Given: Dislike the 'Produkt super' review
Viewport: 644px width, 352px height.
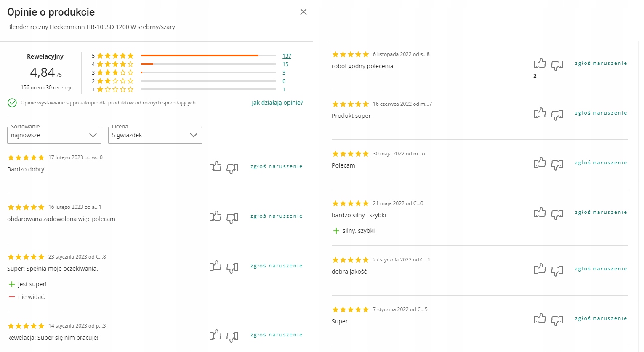Looking at the screenshot, I should pyautogui.click(x=557, y=115).
